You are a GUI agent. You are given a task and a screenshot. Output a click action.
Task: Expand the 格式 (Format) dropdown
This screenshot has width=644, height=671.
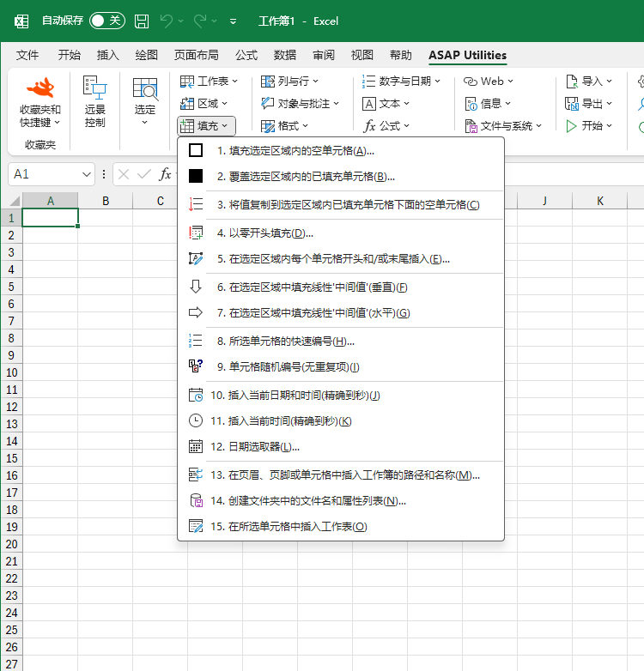point(284,126)
